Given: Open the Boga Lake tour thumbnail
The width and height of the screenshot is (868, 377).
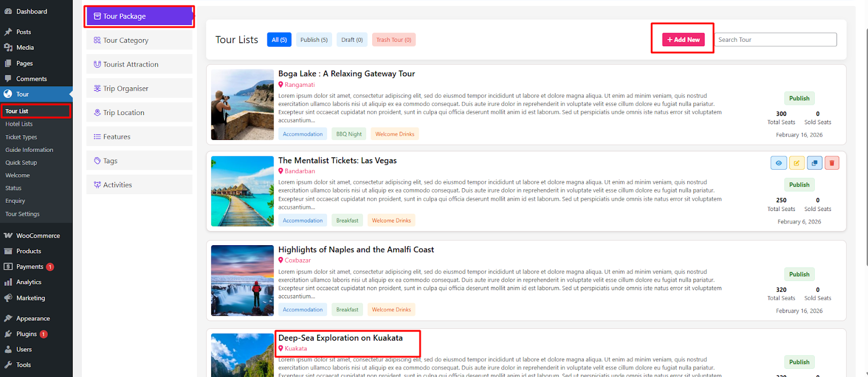Looking at the screenshot, I should tap(242, 105).
